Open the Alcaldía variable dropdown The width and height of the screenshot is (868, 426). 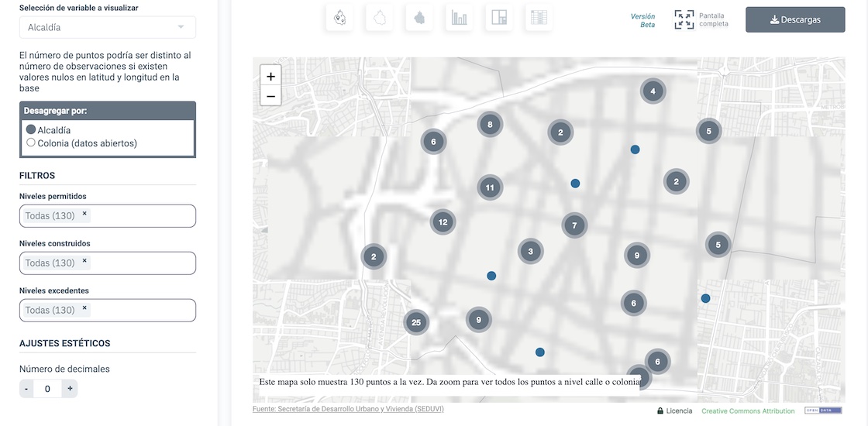click(107, 27)
